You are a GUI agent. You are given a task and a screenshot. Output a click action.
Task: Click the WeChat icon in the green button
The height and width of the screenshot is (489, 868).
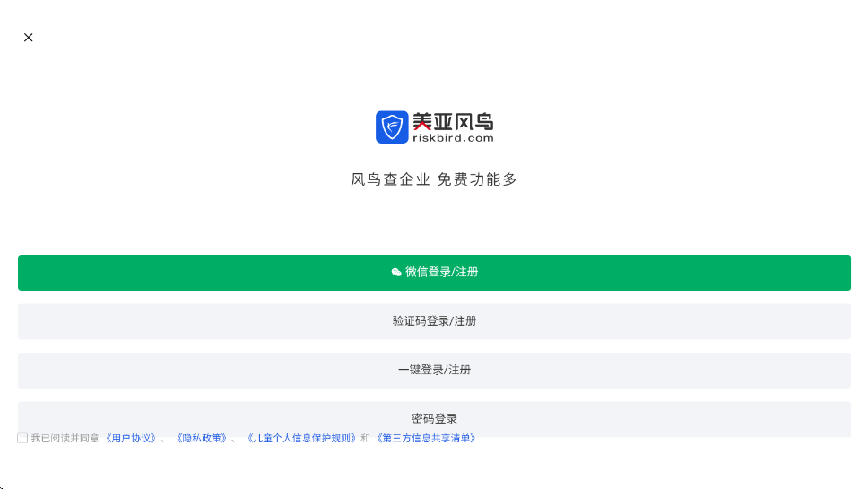point(396,272)
